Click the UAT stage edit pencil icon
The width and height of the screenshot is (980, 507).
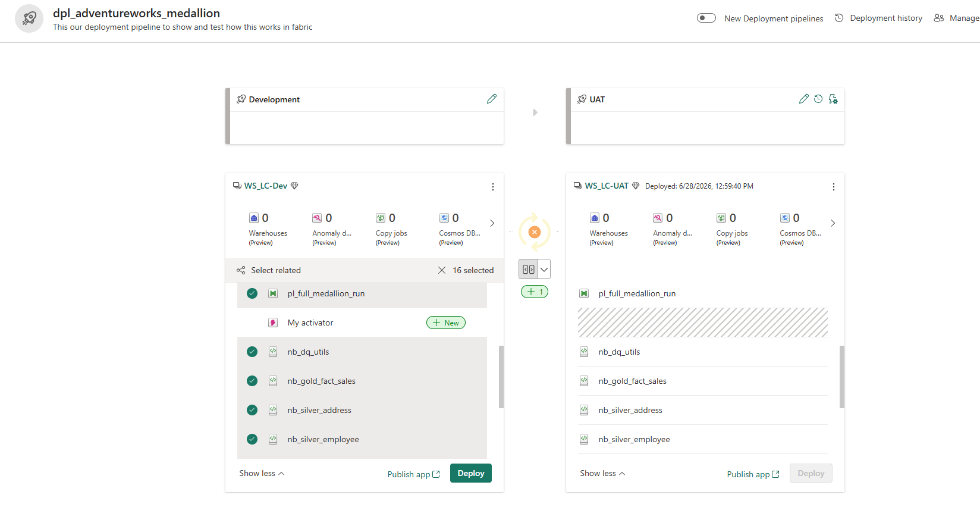(x=803, y=99)
